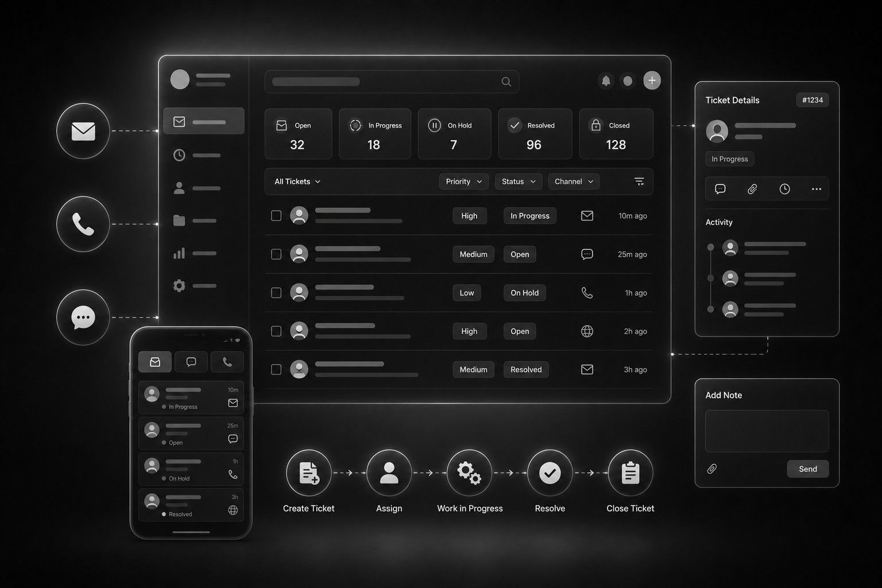This screenshot has width=882, height=588.
Task: Click the three-dots more icon in Ticket Details
Action: point(816,189)
